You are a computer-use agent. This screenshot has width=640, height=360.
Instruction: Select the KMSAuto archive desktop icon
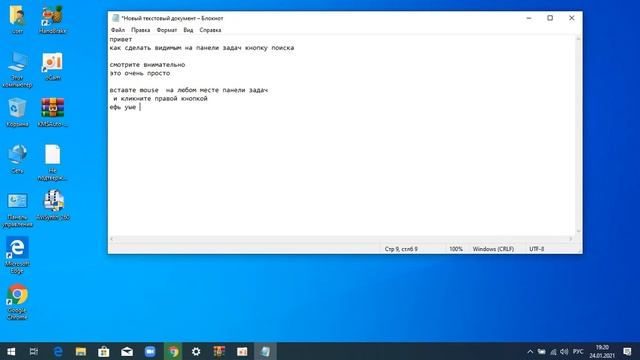coord(52,113)
